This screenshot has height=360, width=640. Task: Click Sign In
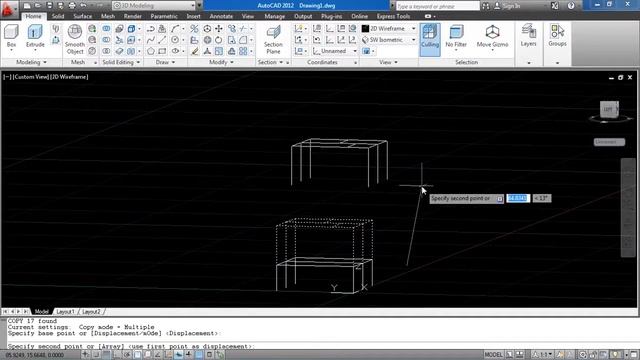point(507,6)
